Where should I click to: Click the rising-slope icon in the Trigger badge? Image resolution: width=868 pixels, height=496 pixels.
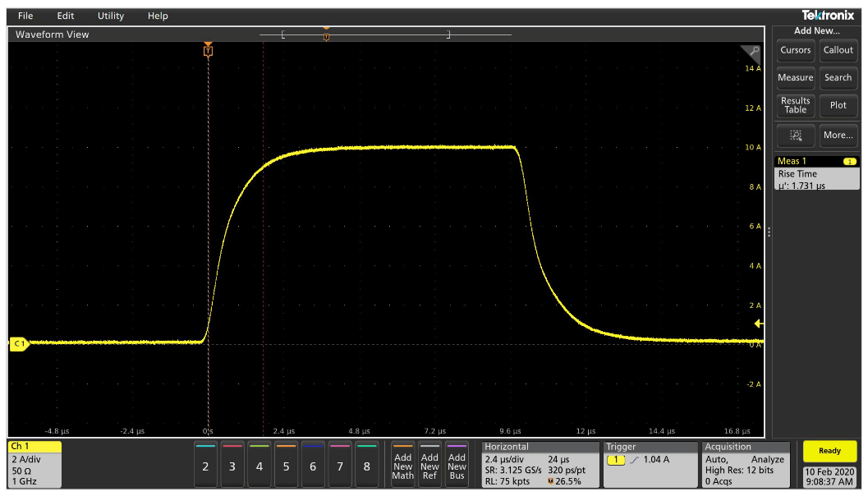634,461
